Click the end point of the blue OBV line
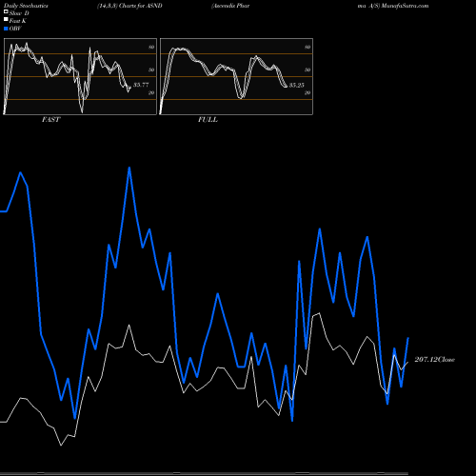This screenshot has height=476, width=476. tap(408, 338)
